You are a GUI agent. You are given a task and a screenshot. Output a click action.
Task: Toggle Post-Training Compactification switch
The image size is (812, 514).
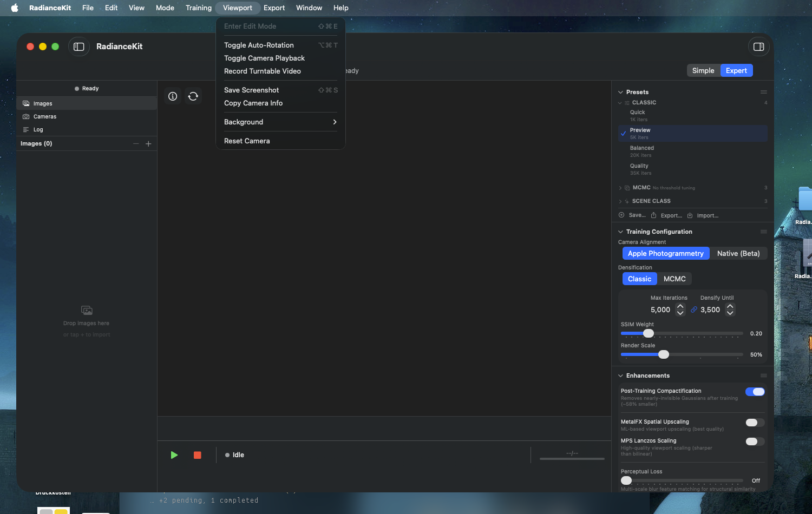click(x=755, y=392)
